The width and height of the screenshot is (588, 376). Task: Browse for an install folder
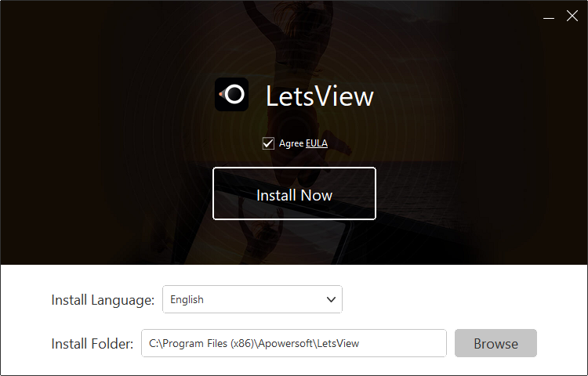495,343
